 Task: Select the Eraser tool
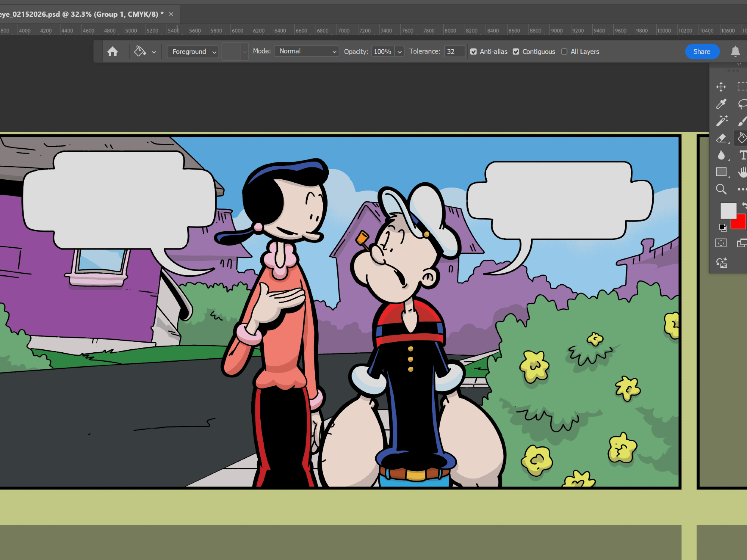pyautogui.click(x=721, y=138)
